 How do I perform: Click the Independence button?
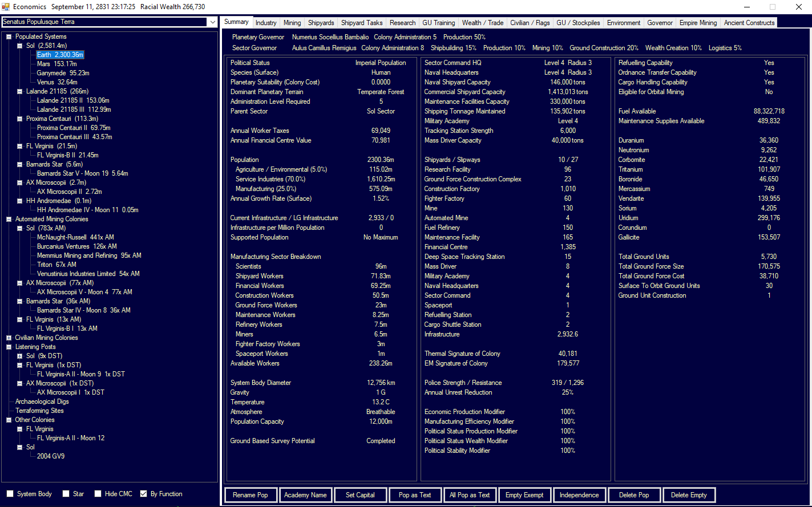(x=579, y=495)
